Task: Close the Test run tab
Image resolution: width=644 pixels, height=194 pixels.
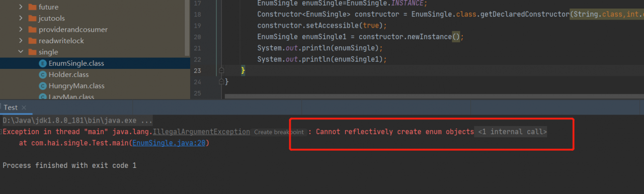Action: click(24, 108)
